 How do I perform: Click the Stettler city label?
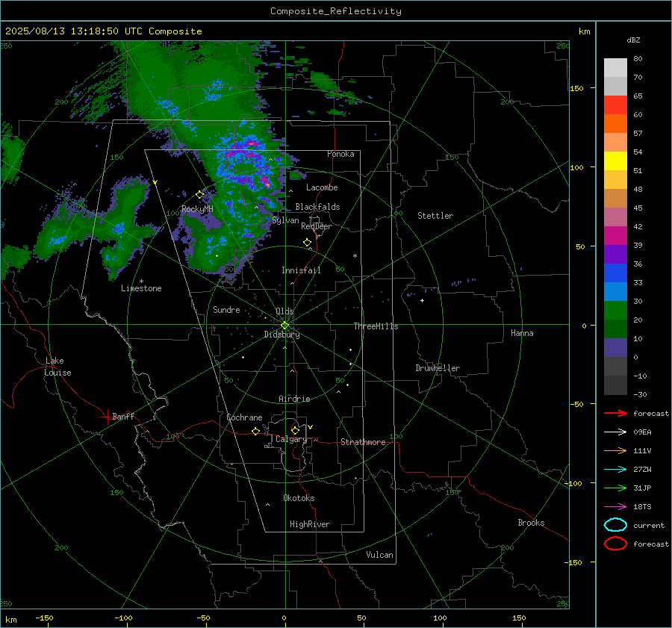click(435, 216)
